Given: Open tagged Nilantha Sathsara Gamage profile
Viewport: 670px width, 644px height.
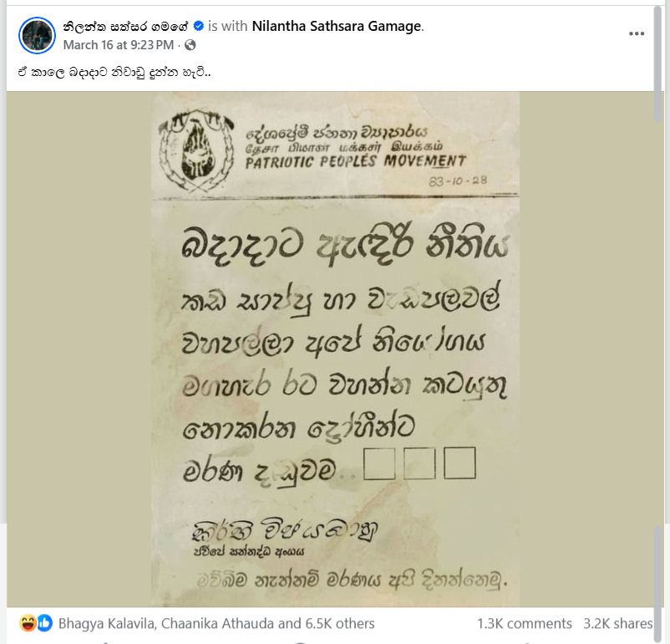Looking at the screenshot, I should pyautogui.click(x=337, y=26).
